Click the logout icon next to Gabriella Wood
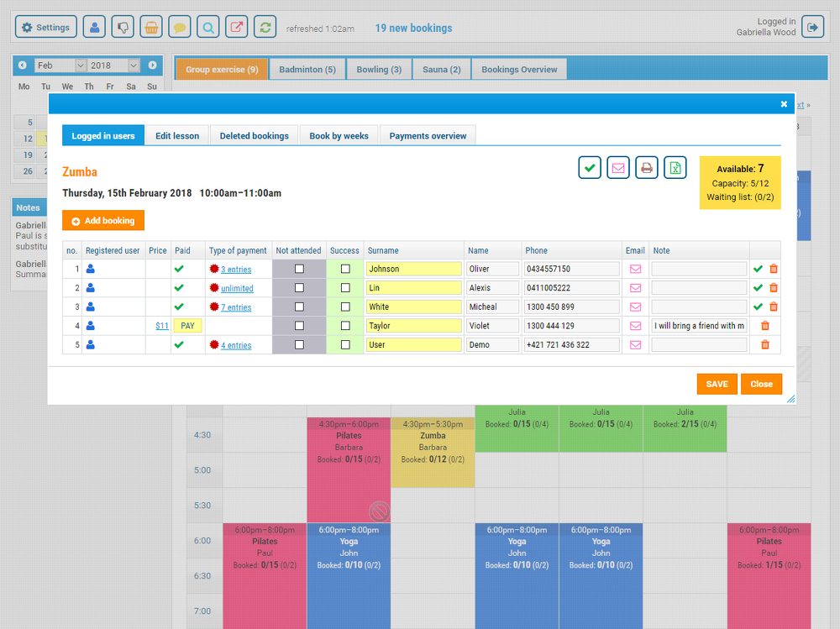The image size is (840, 629). point(812,26)
